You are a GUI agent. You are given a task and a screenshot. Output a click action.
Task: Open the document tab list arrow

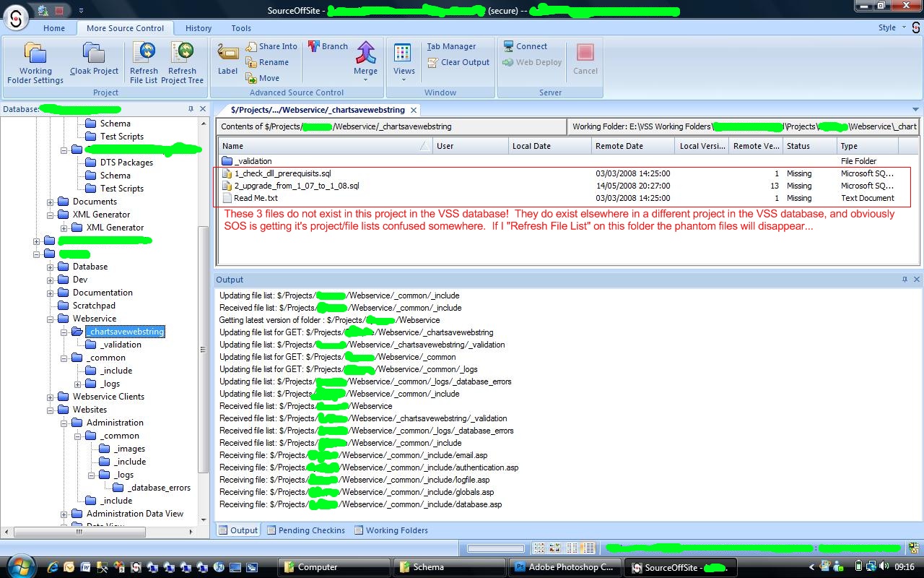(915, 110)
